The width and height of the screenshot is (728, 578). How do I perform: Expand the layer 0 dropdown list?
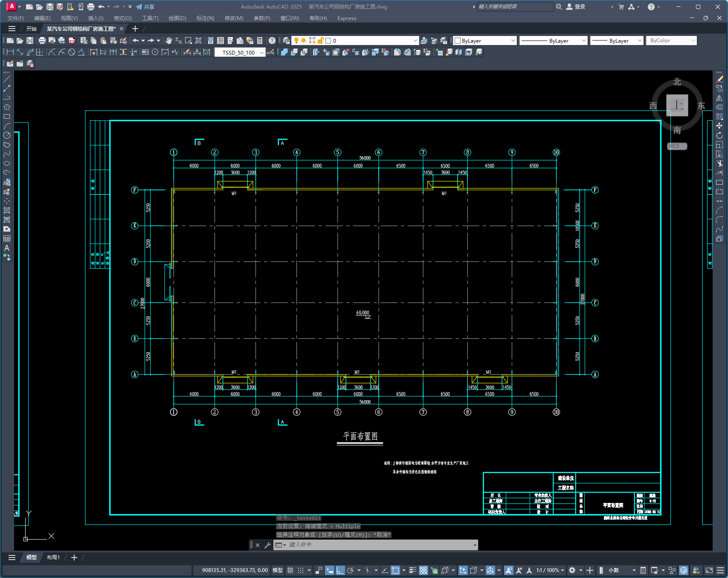pos(415,41)
